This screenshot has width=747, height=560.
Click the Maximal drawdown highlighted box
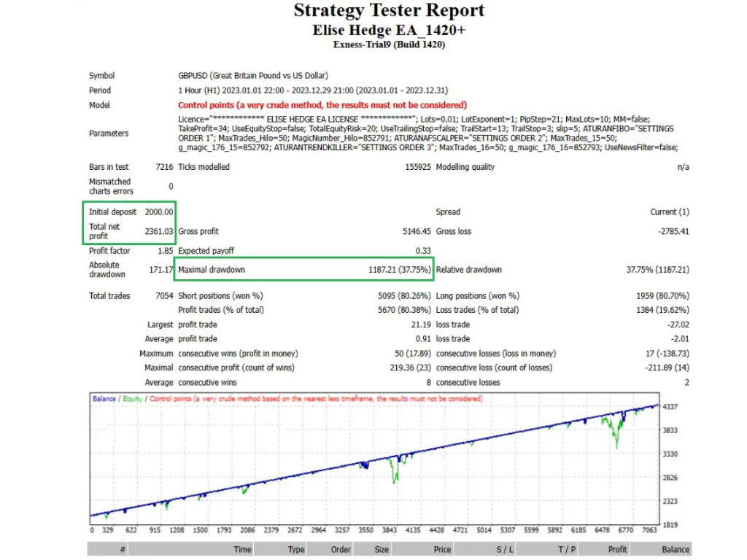[x=303, y=270]
